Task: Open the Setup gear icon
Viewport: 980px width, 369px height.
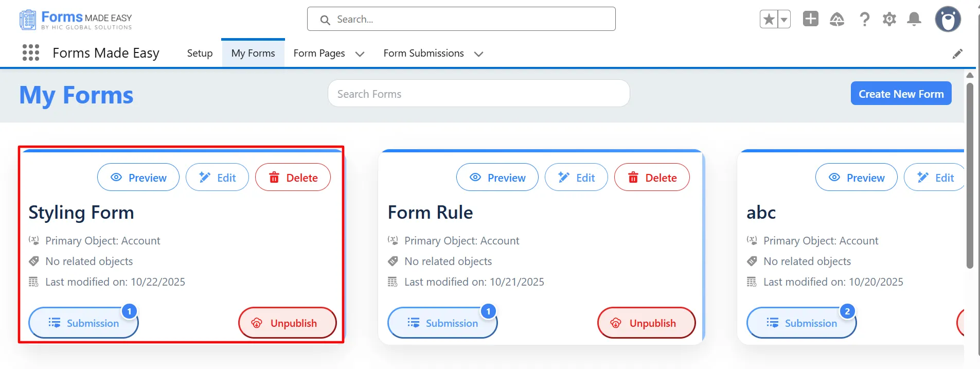Action: pyautogui.click(x=889, y=20)
